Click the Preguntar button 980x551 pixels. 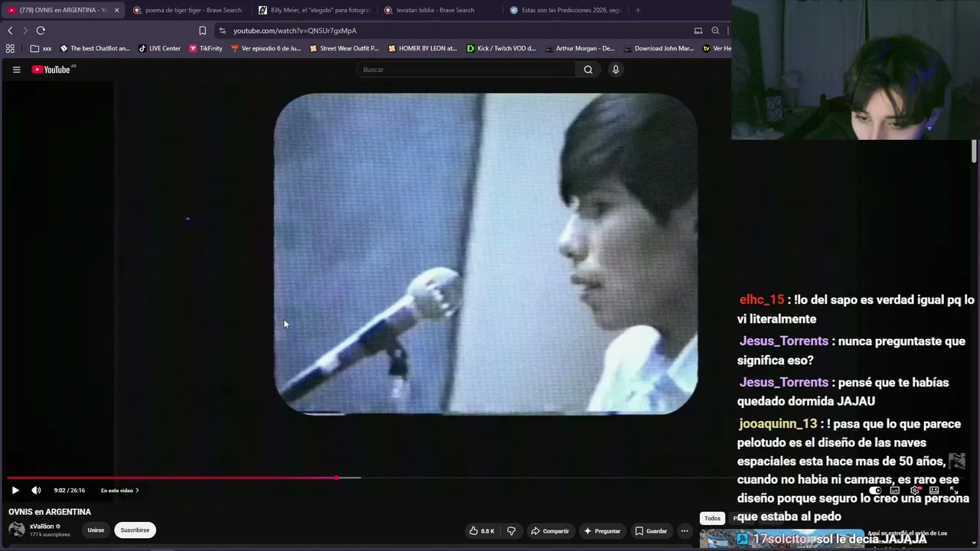602,531
